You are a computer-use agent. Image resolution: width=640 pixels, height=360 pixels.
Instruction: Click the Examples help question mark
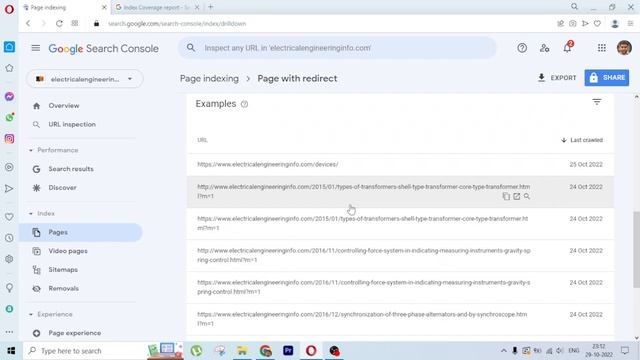click(244, 104)
